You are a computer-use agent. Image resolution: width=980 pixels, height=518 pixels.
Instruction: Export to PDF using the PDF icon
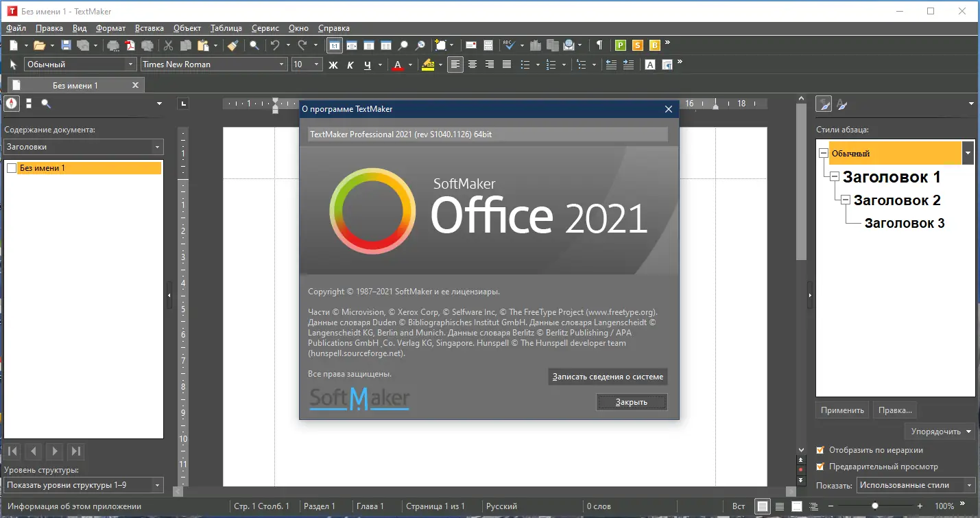pyautogui.click(x=130, y=45)
